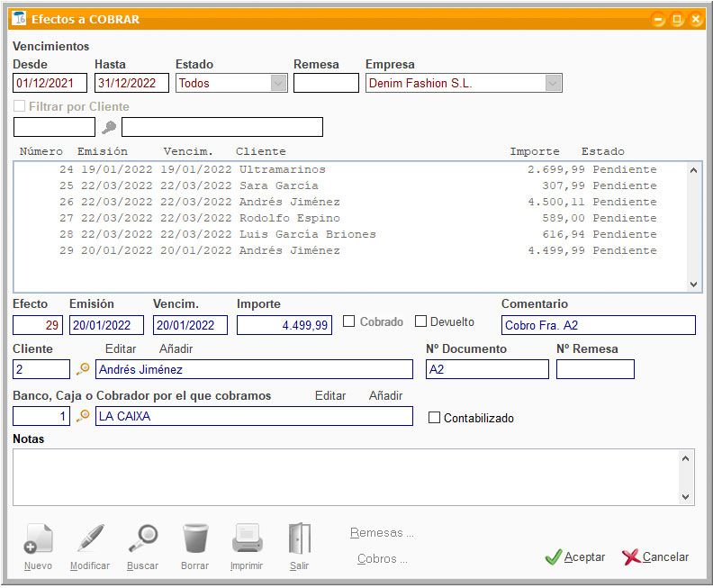
Task: Select row 27 Rodolfo Espino
Action: pyautogui.click(x=350, y=218)
